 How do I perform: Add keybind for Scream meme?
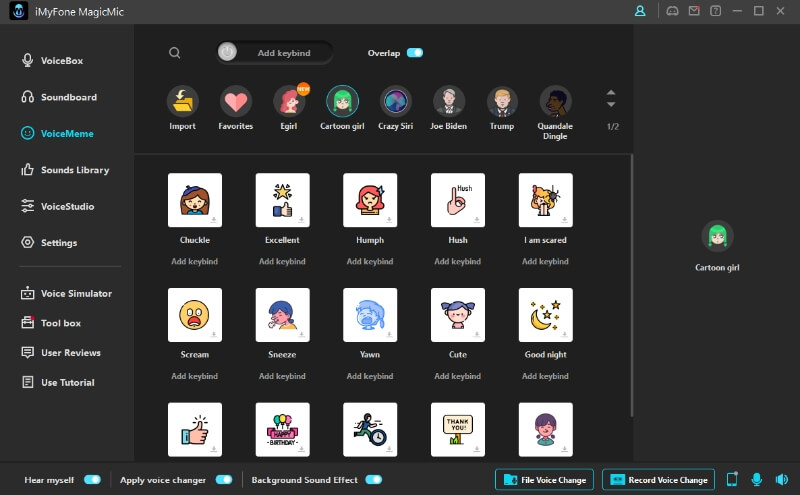coord(194,376)
